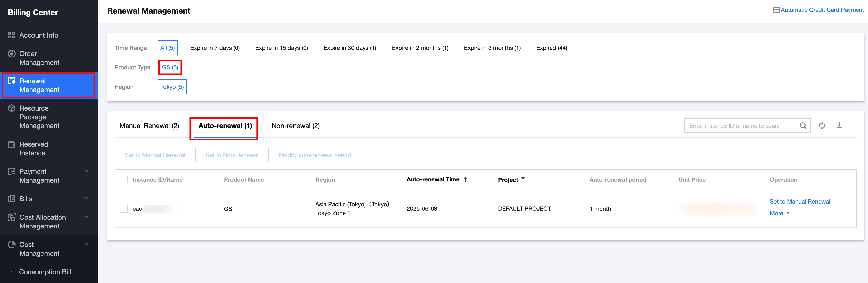
Task: Check the cac instance row checkbox
Action: 124,209
